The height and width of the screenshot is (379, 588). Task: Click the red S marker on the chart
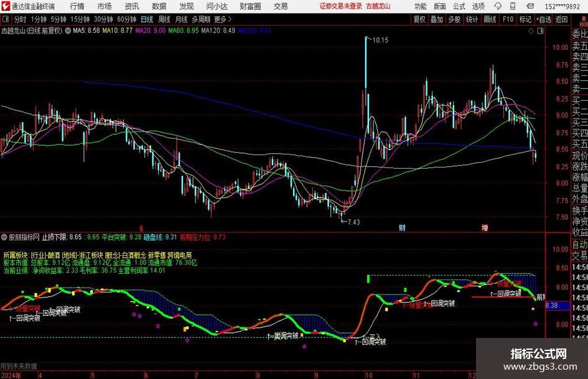coord(141,228)
